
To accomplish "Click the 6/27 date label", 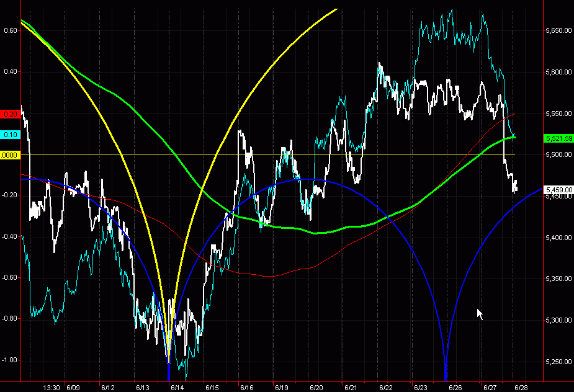I will pyautogui.click(x=490, y=388).
